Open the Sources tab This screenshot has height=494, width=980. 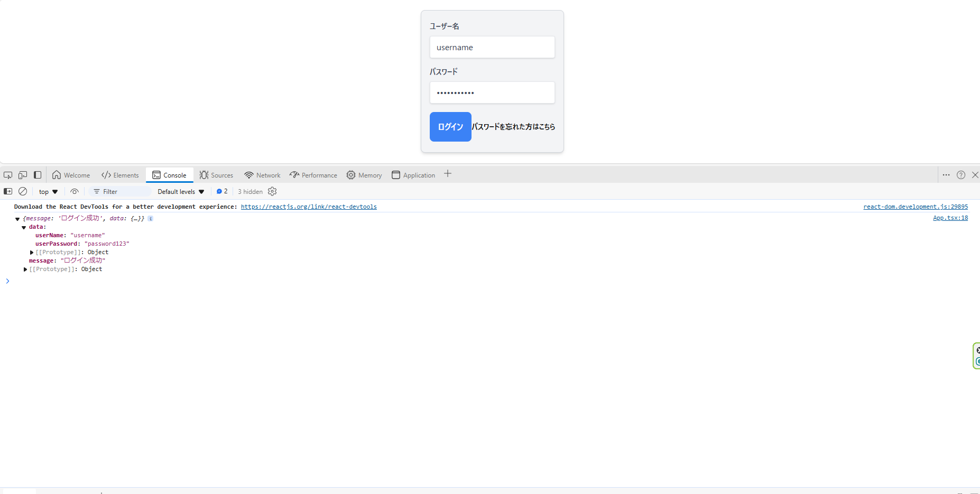pyautogui.click(x=216, y=175)
